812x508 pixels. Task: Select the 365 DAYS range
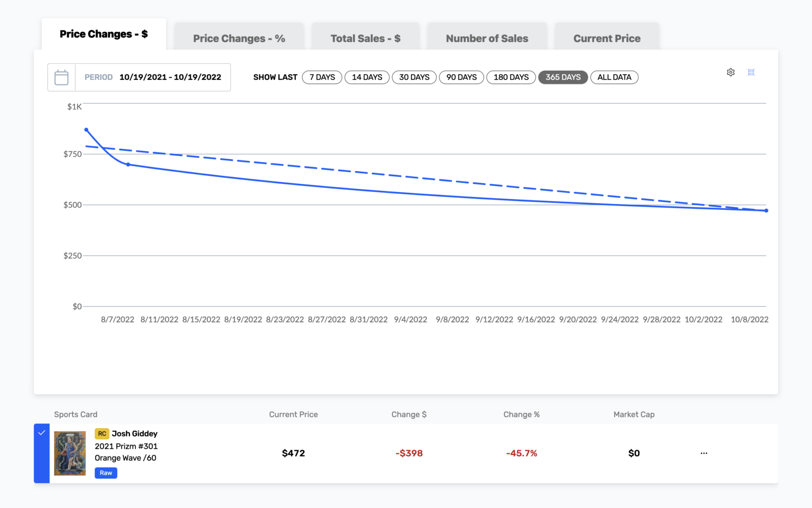tap(563, 77)
